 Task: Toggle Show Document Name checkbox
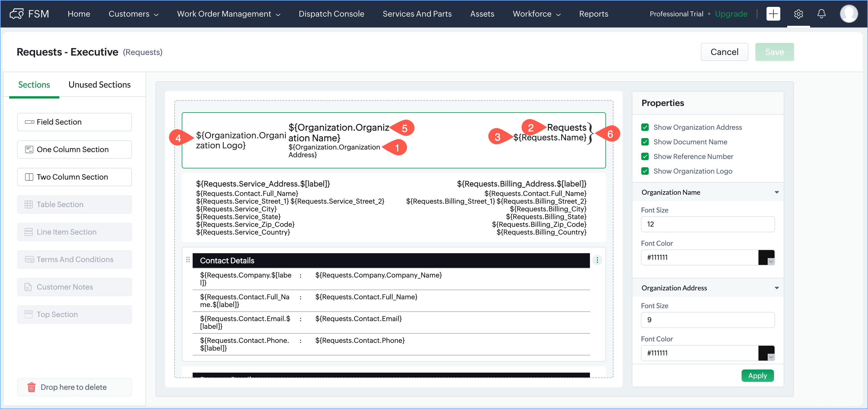click(645, 142)
